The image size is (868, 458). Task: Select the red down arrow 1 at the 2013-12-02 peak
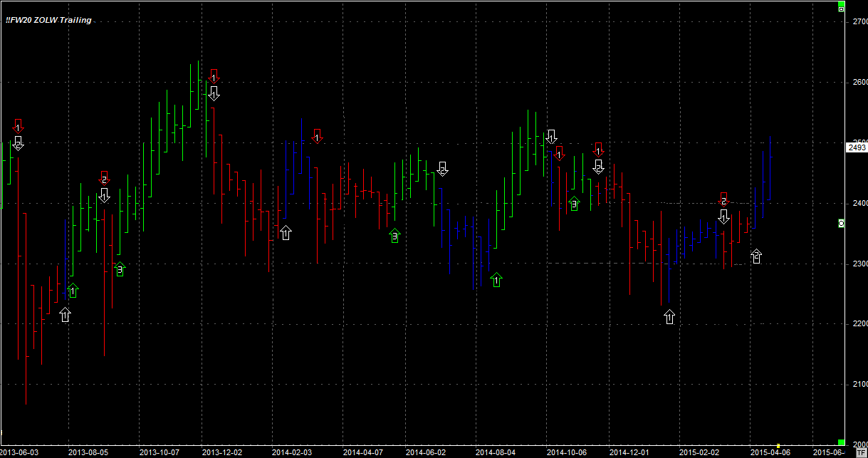[x=214, y=76]
